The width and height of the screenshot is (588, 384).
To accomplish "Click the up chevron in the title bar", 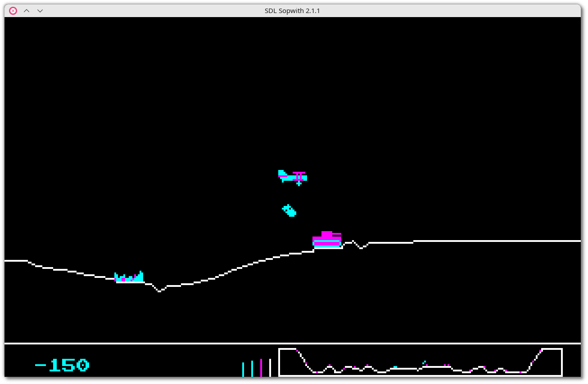I will pos(27,11).
